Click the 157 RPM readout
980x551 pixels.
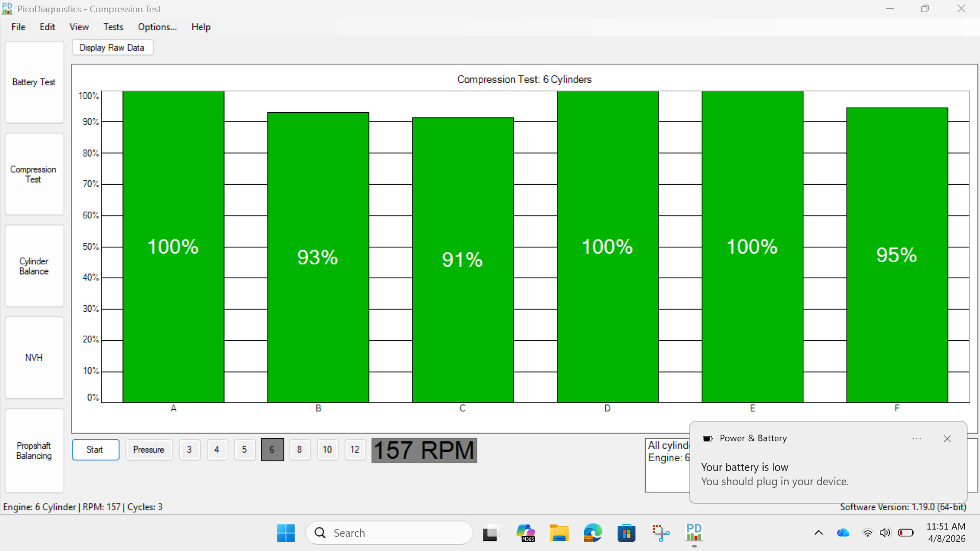[x=424, y=450]
